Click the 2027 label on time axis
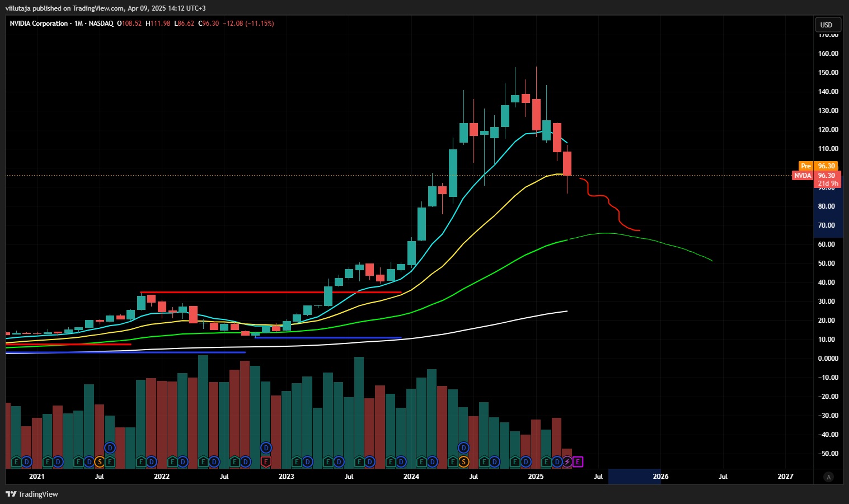The height and width of the screenshot is (504, 849). click(x=785, y=477)
